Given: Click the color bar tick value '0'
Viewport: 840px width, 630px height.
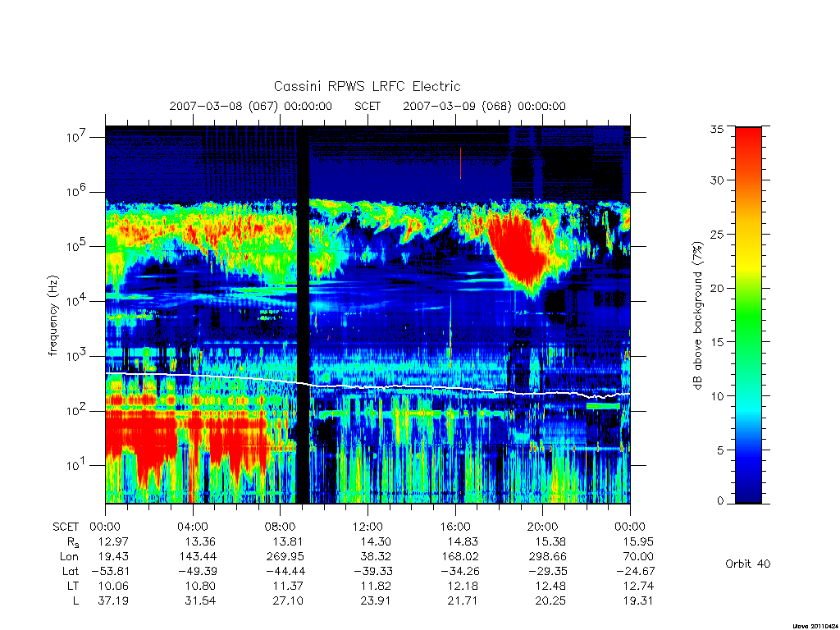Looking at the screenshot, I should pyautogui.click(x=720, y=501).
